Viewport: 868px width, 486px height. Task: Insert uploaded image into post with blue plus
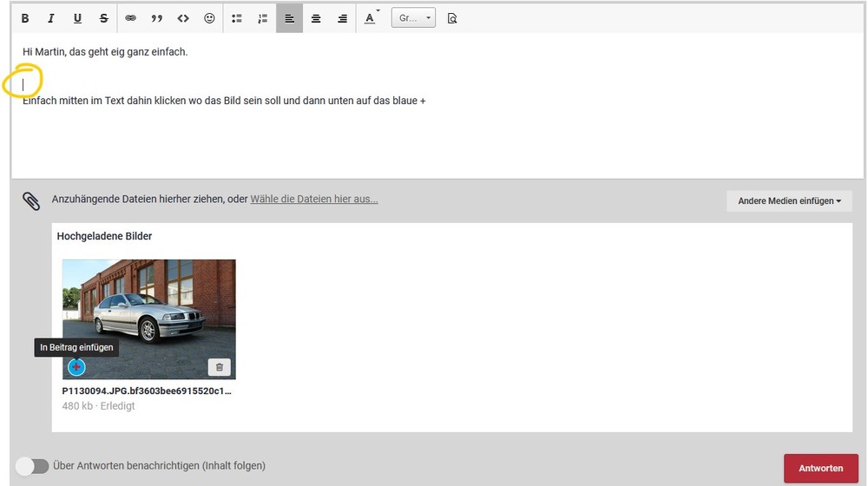(x=76, y=367)
